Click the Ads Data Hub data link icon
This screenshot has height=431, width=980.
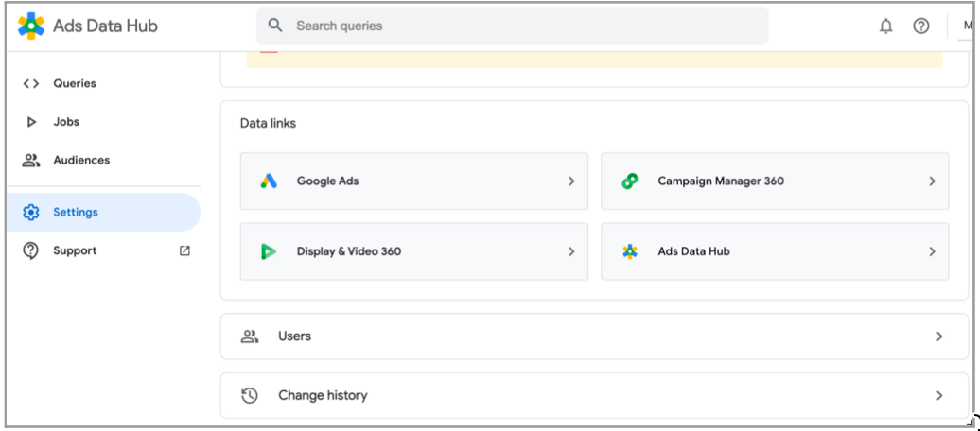coord(630,251)
